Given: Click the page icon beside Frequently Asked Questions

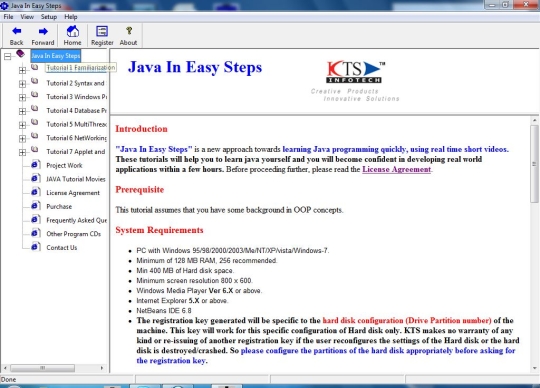Looking at the screenshot, I should [x=35, y=219].
